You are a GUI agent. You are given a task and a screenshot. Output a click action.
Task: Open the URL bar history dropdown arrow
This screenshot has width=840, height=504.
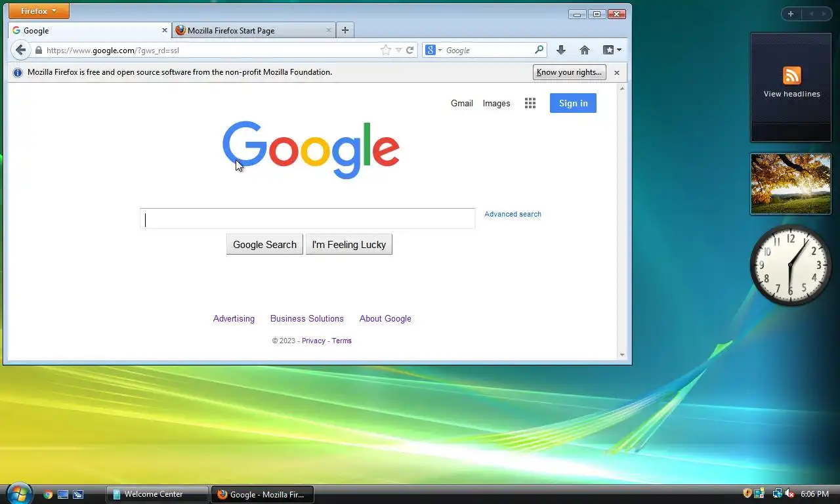tap(398, 50)
